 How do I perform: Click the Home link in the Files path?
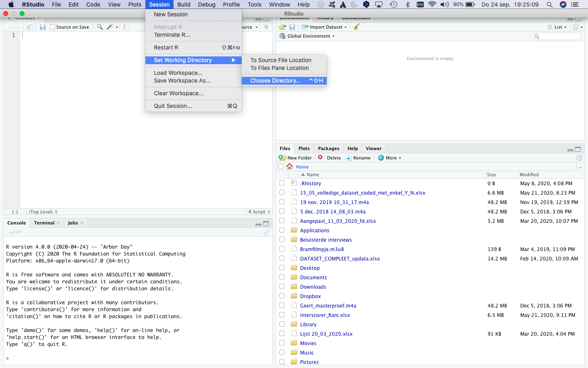[x=302, y=167]
